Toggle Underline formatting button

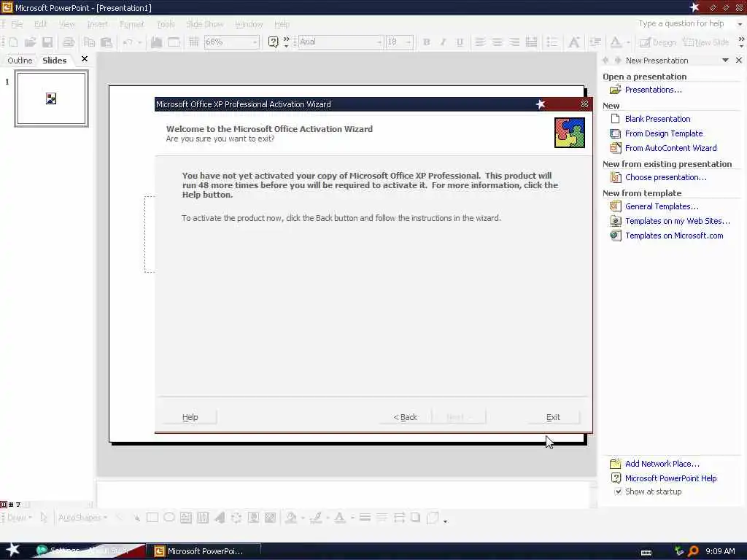click(460, 42)
